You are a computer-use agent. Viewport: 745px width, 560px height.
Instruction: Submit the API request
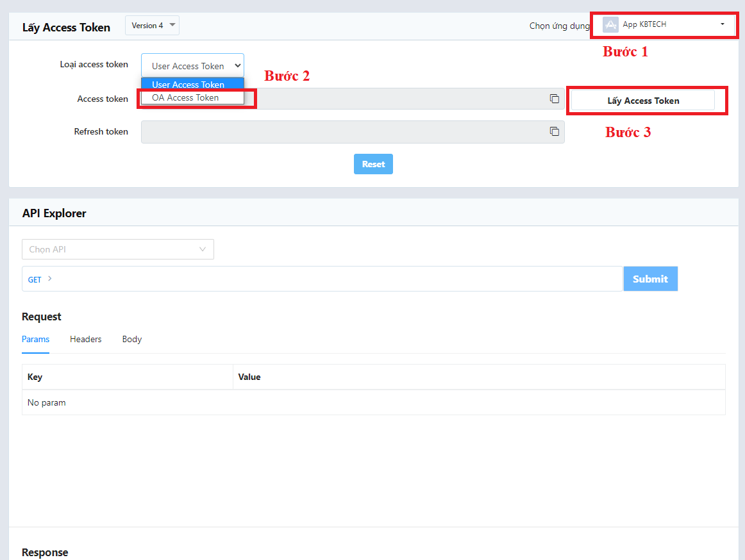pos(650,279)
